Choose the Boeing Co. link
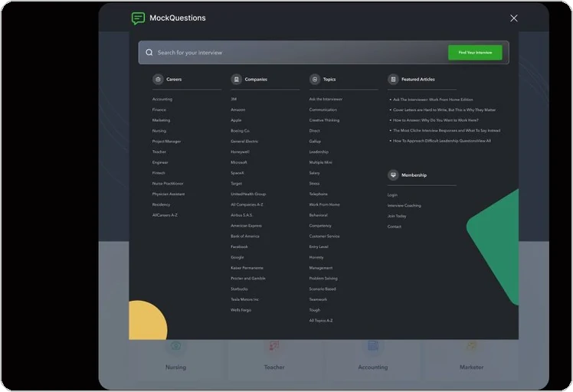 click(240, 131)
